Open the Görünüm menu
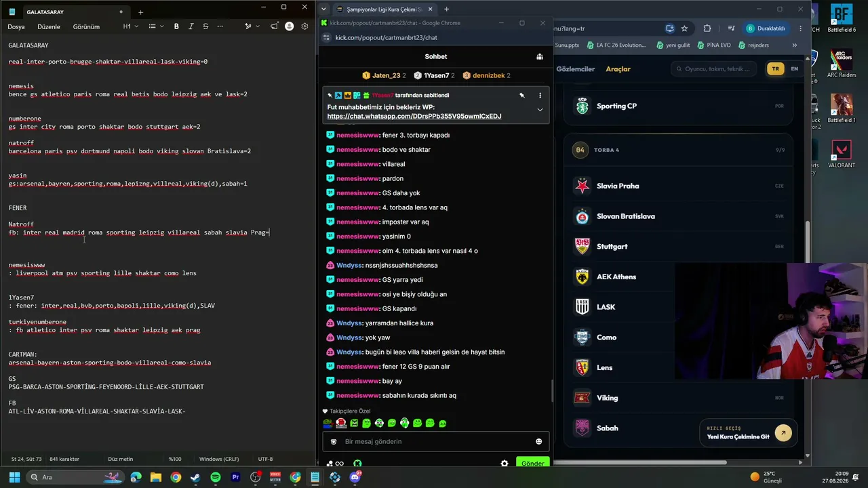Screen dimensions: 868x488 pos(86,26)
